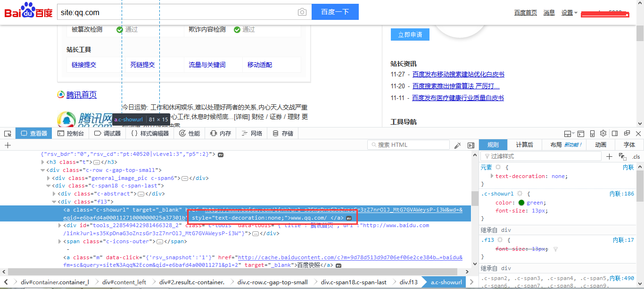Click the camera image-search icon
This screenshot has width=644, height=289.
pyautogui.click(x=302, y=12)
